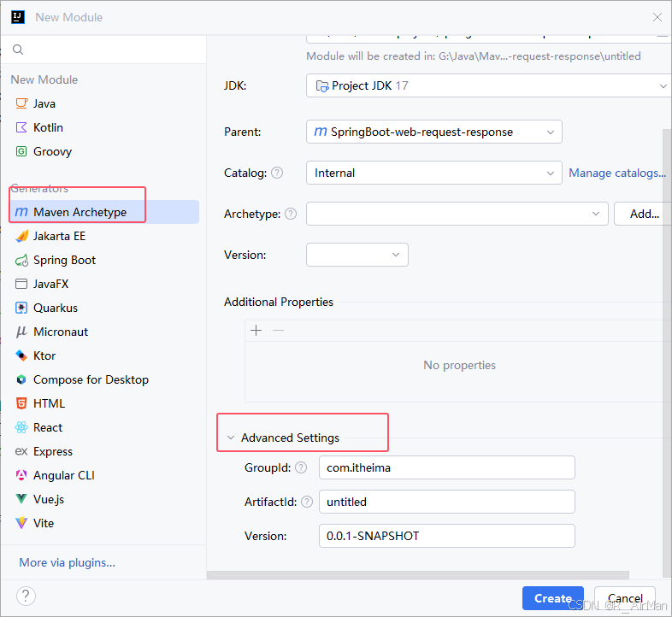Open help for the Archetype field
Image resolution: width=672 pixels, height=617 pixels.
tap(291, 214)
